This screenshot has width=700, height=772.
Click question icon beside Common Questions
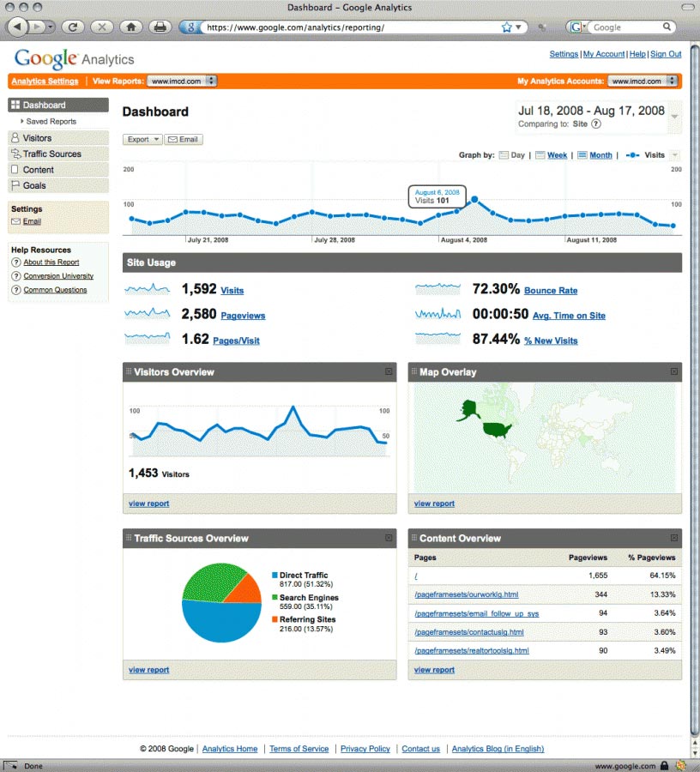pyautogui.click(x=16, y=290)
